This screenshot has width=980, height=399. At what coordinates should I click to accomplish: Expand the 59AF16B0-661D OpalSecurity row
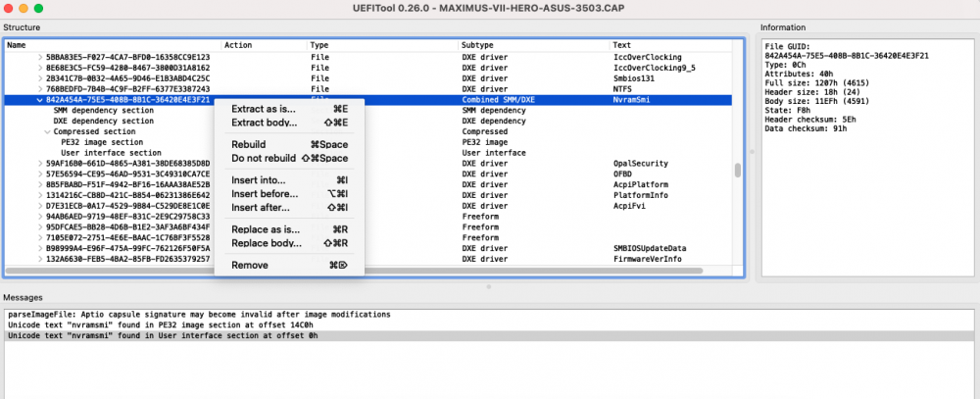point(40,163)
